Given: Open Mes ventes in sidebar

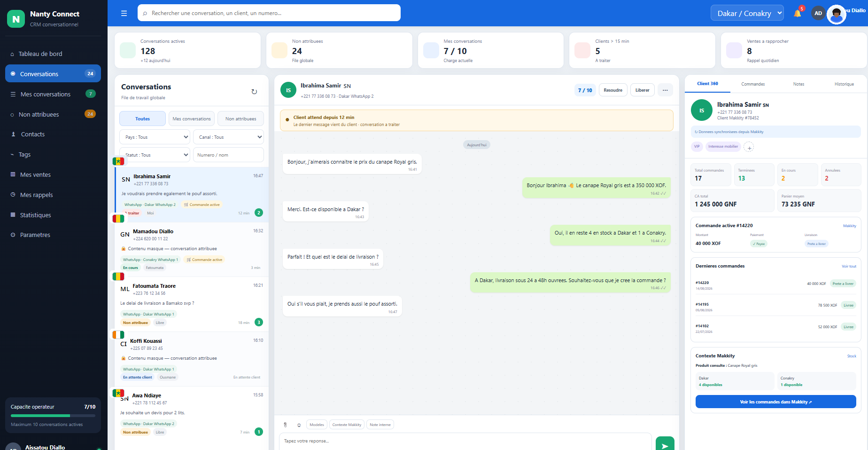Looking at the screenshot, I should 53,174.
